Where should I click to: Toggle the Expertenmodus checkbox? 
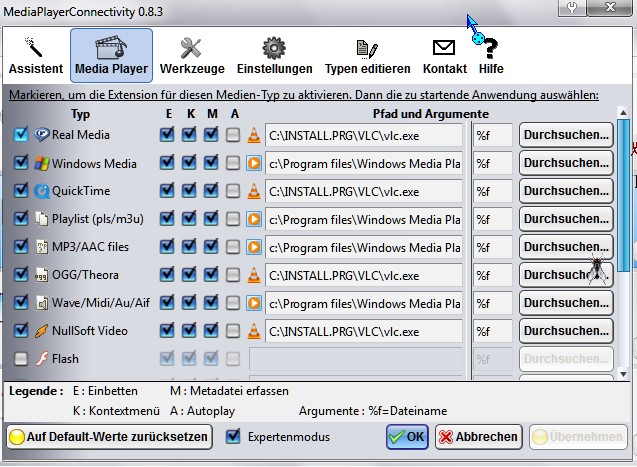click(233, 436)
